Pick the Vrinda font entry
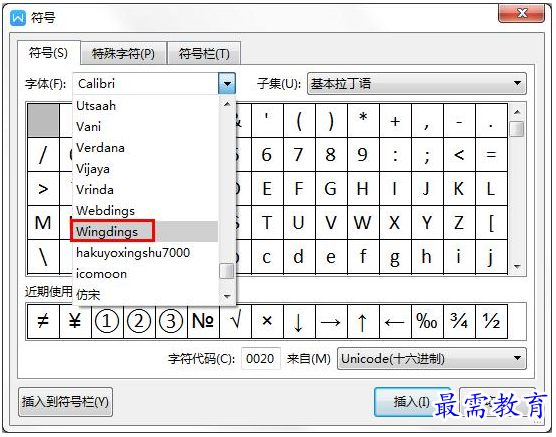 [x=145, y=189]
